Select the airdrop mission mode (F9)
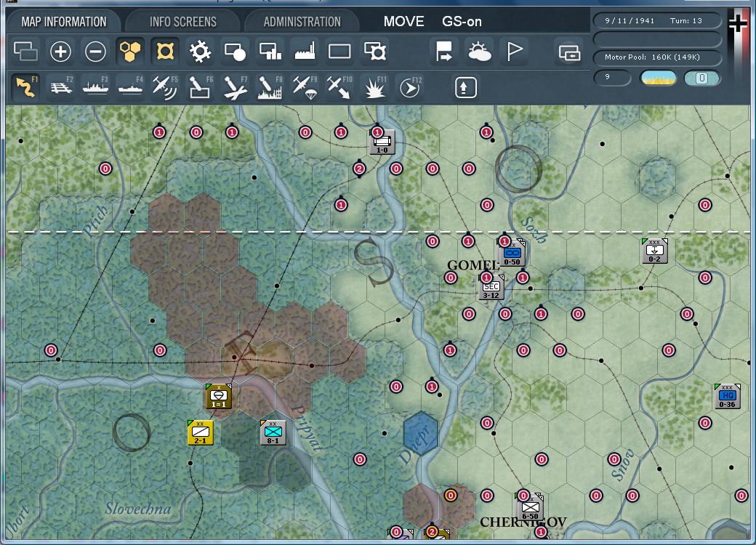This screenshot has height=545, width=756. [x=304, y=86]
